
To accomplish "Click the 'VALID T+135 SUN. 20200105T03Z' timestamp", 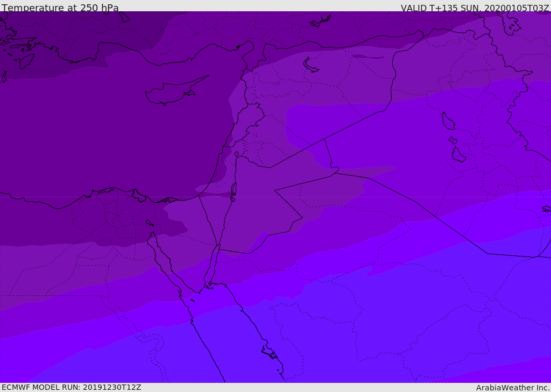I will coord(475,8).
